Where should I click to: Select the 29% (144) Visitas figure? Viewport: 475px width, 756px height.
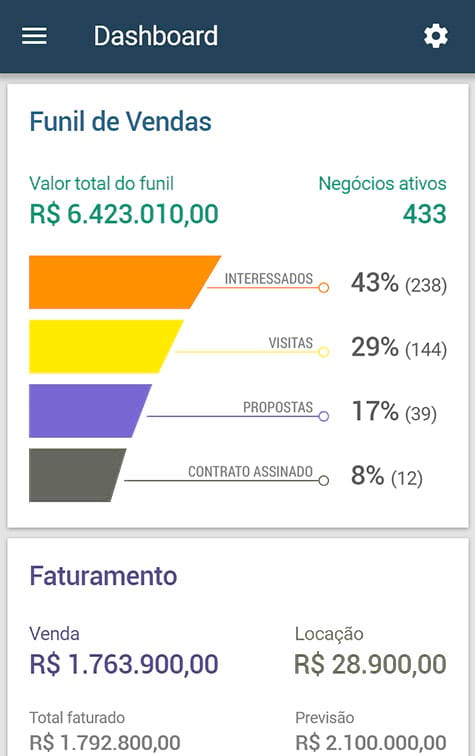click(399, 347)
